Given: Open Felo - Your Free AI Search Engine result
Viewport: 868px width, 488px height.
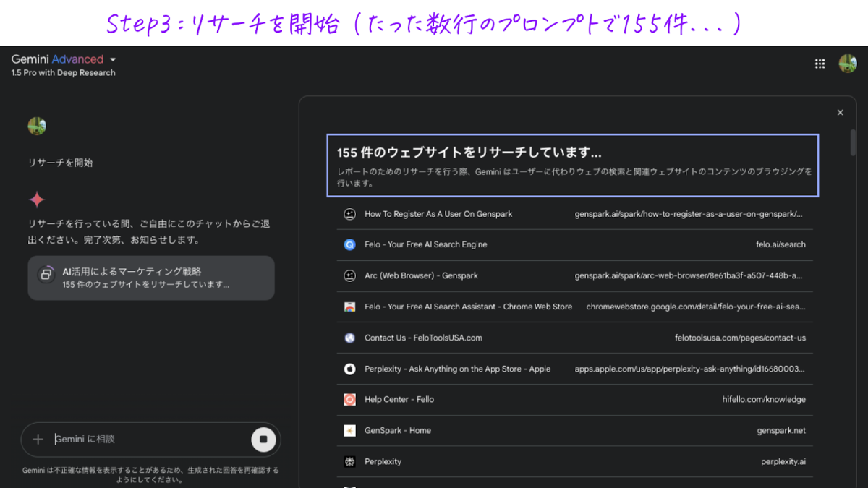Looking at the screenshot, I should [x=425, y=244].
